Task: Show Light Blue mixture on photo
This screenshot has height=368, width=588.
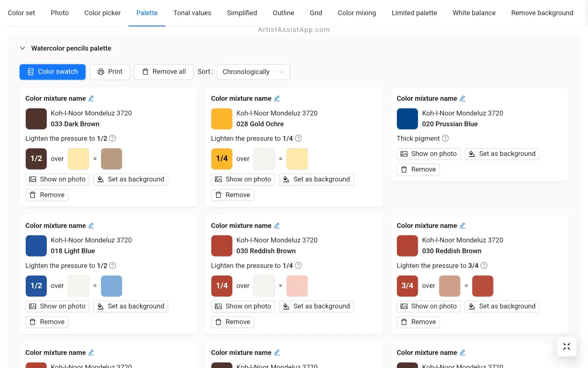Action: 57,306
